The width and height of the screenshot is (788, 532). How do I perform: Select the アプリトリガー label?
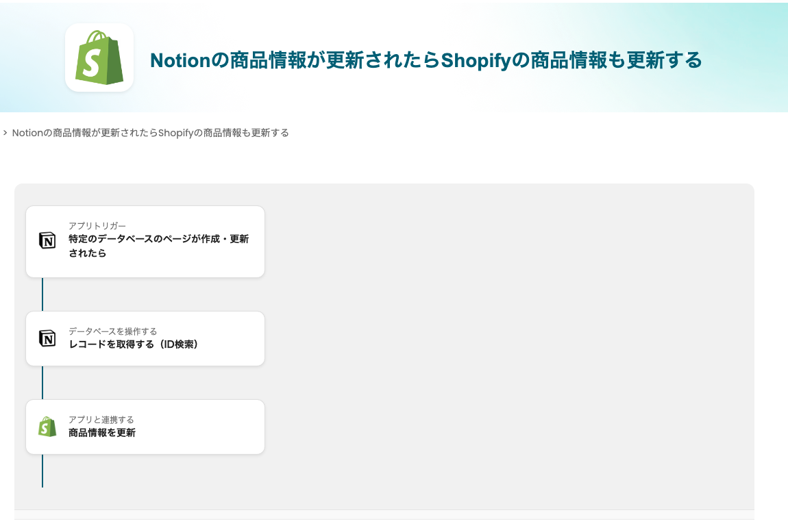pyautogui.click(x=97, y=226)
